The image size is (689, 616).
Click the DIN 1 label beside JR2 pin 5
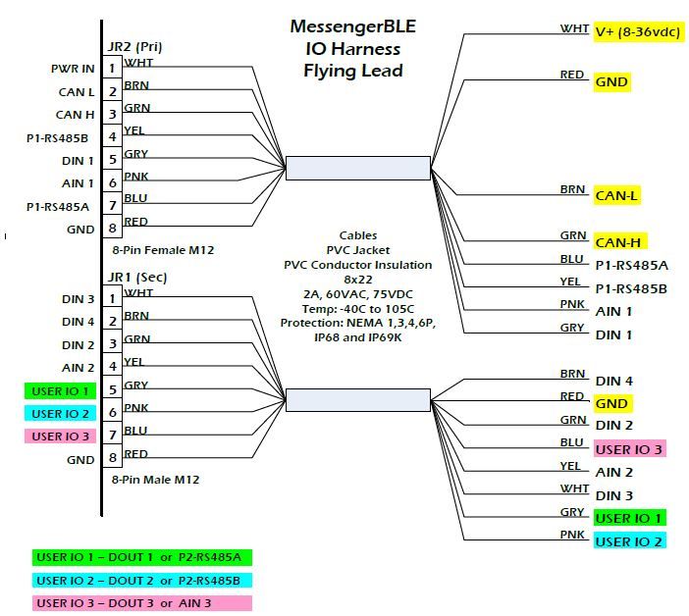78,161
